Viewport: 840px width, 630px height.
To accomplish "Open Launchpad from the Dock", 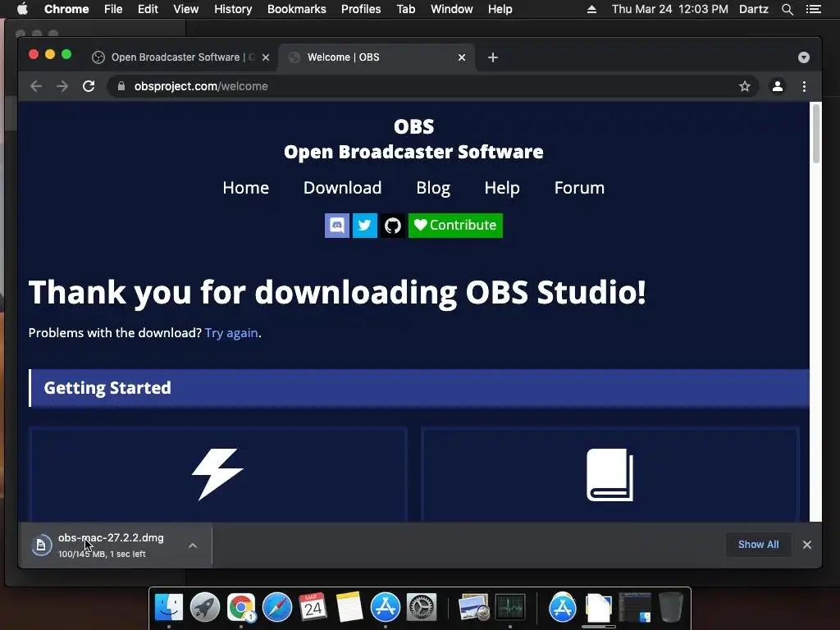I will click(x=205, y=608).
